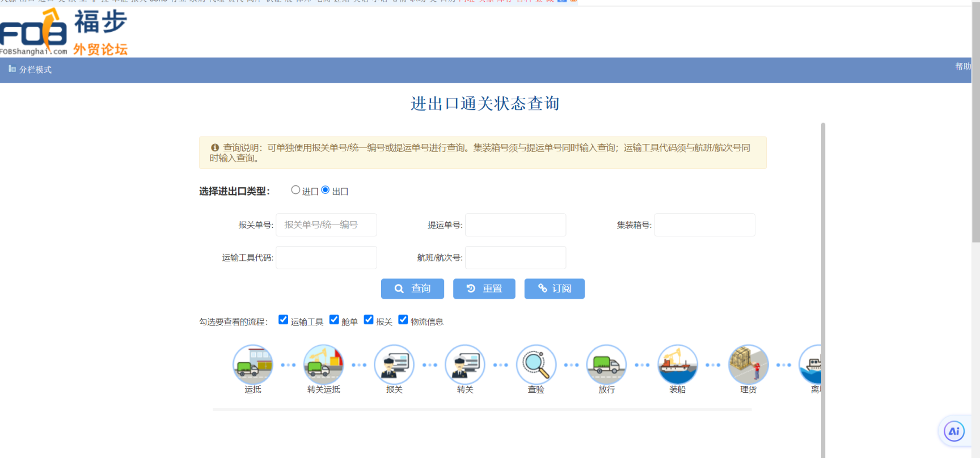
Task: Uncheck the 运输工具 checkbox
Action: [284, 320]
